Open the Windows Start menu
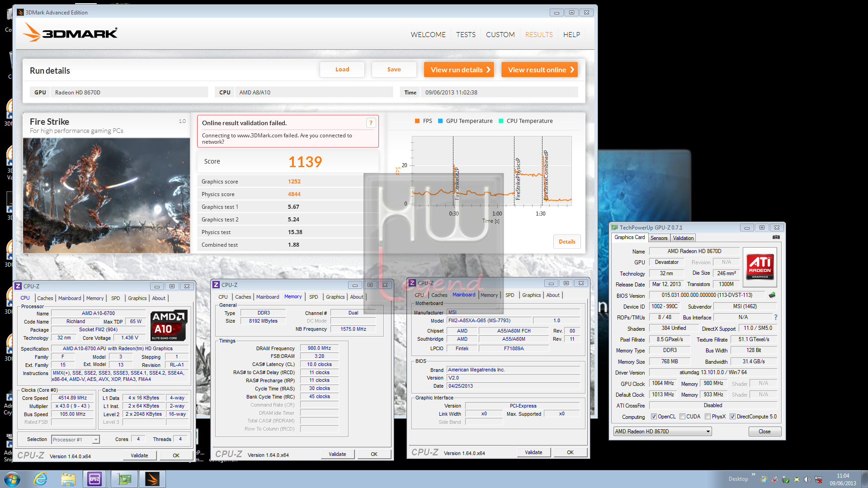 point(12,479)
